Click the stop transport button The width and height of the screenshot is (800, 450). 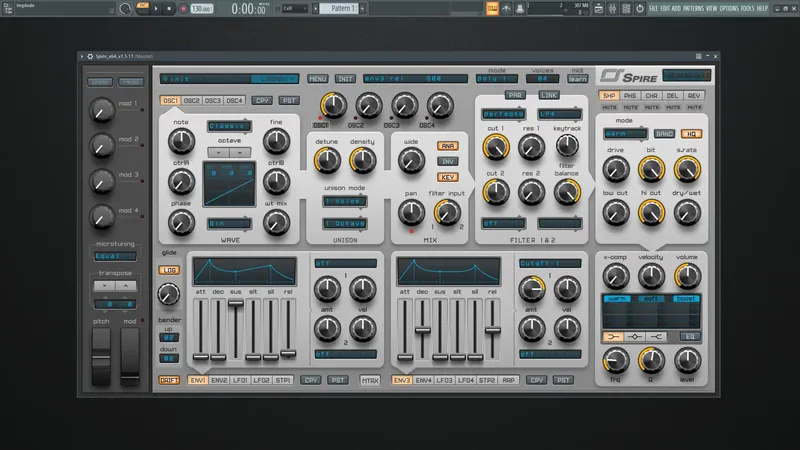[169, 9]
